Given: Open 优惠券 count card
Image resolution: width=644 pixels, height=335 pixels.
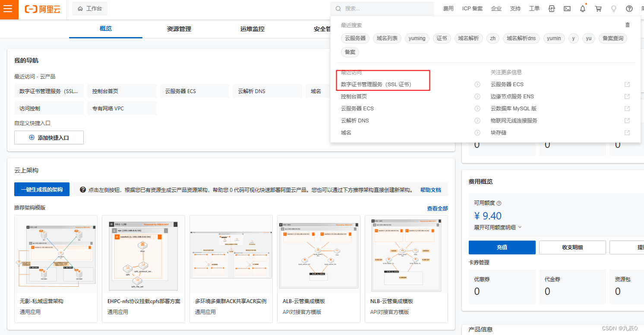Looking at the screenshot, I should coord(502,286).
